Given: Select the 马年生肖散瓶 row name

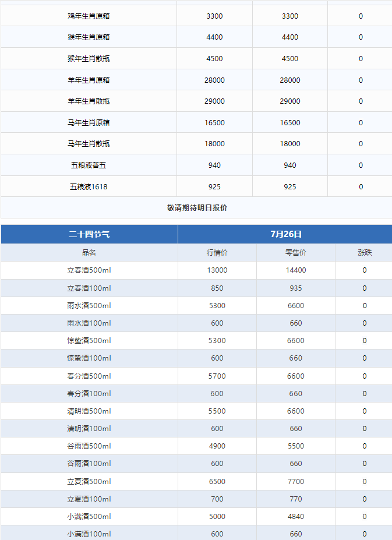Looking at the screenshot, I should pos(89,144).
